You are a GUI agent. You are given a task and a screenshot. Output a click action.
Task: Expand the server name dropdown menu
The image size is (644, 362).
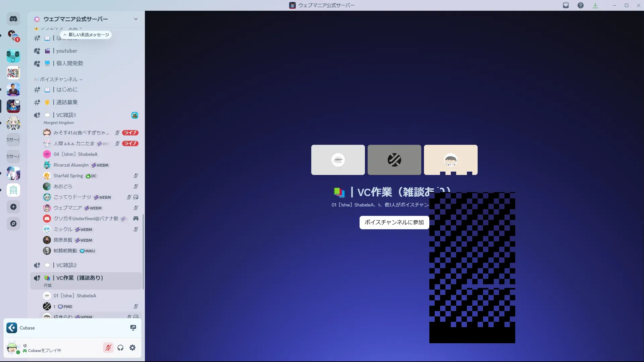coord(136,19)
